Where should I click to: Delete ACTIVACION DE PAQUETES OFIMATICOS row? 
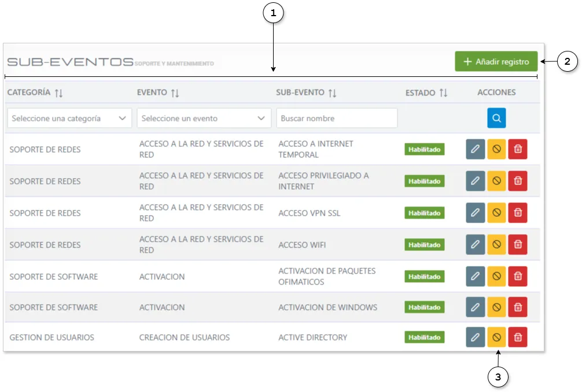[x=518, y=276]
